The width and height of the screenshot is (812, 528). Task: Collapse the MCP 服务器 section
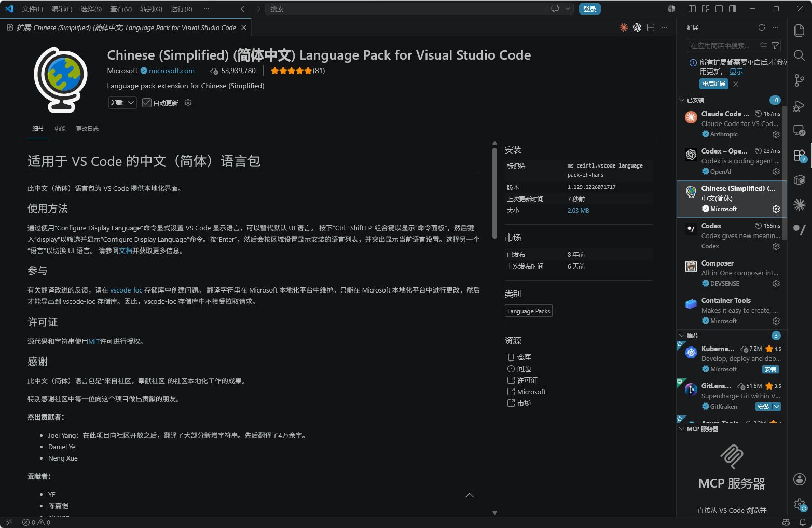pyautogui.click(x=682, y=429)
